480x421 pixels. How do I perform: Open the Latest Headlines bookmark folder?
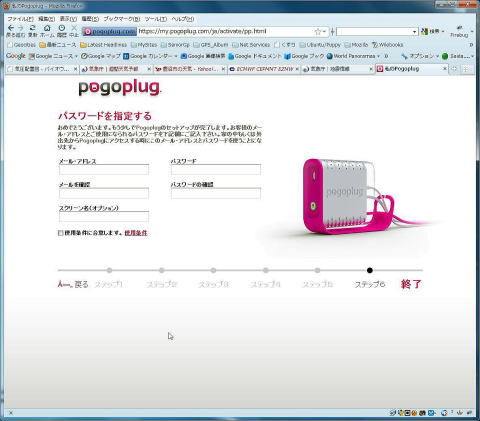[103, 45]
